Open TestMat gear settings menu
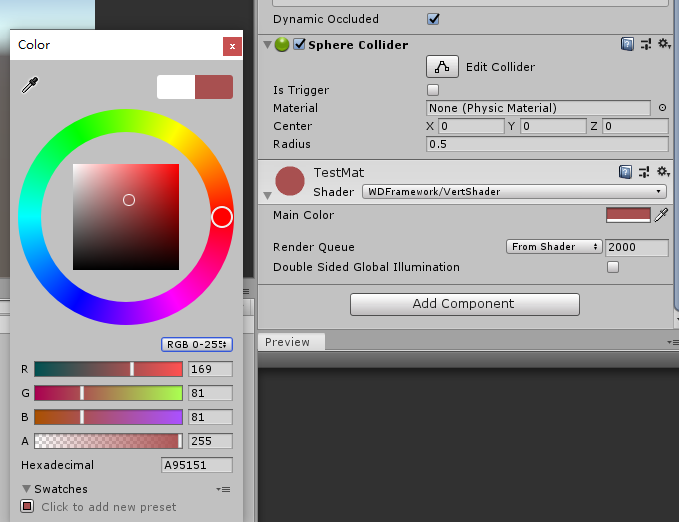 pos(663,172)
